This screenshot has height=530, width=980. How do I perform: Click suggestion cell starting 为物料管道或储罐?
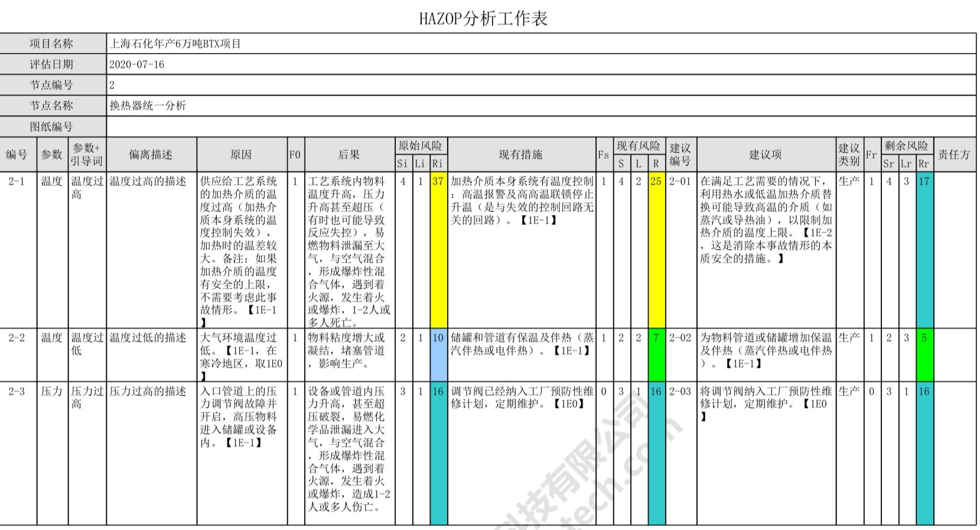coord(766,355)
